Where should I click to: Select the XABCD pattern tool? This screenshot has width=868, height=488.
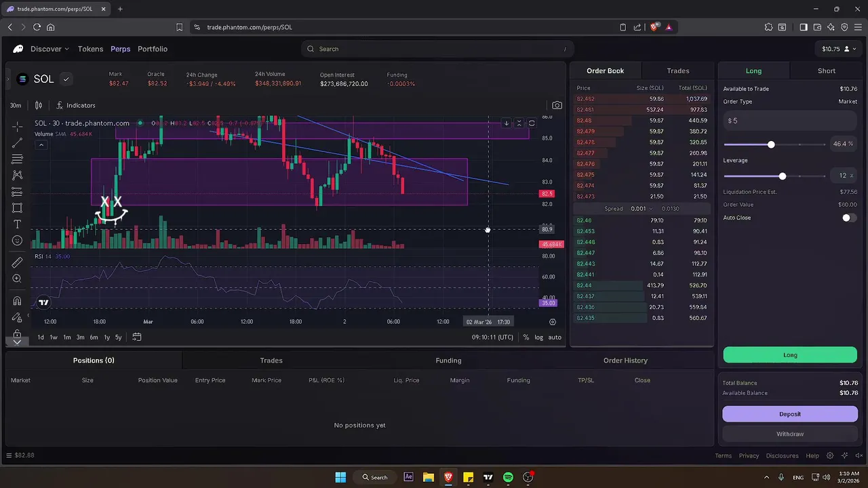[17, 175]
